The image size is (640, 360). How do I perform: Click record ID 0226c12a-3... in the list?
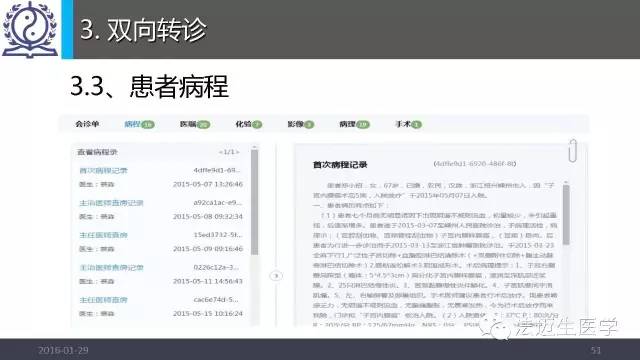tap(216, 267)
